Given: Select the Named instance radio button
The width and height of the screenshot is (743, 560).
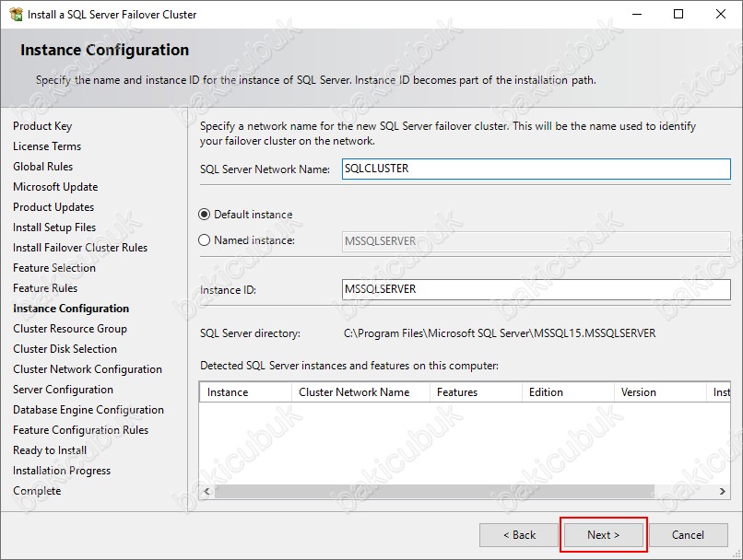Looking at the screenshot, I should tap(204, 240).
